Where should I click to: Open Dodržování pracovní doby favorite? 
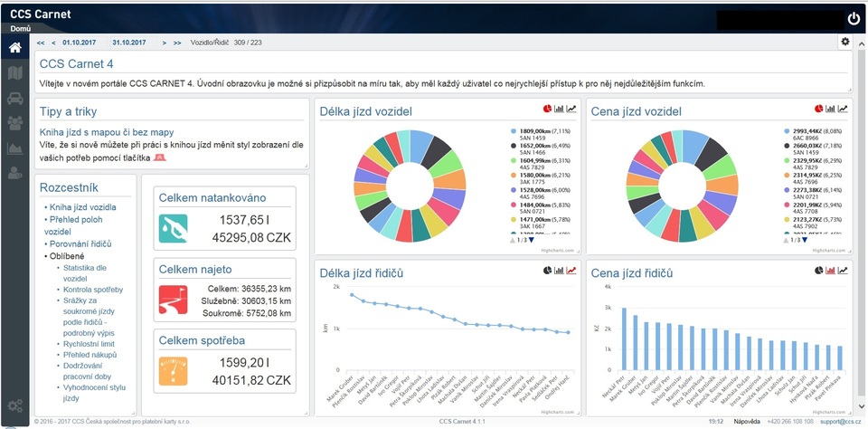point(89,371)
